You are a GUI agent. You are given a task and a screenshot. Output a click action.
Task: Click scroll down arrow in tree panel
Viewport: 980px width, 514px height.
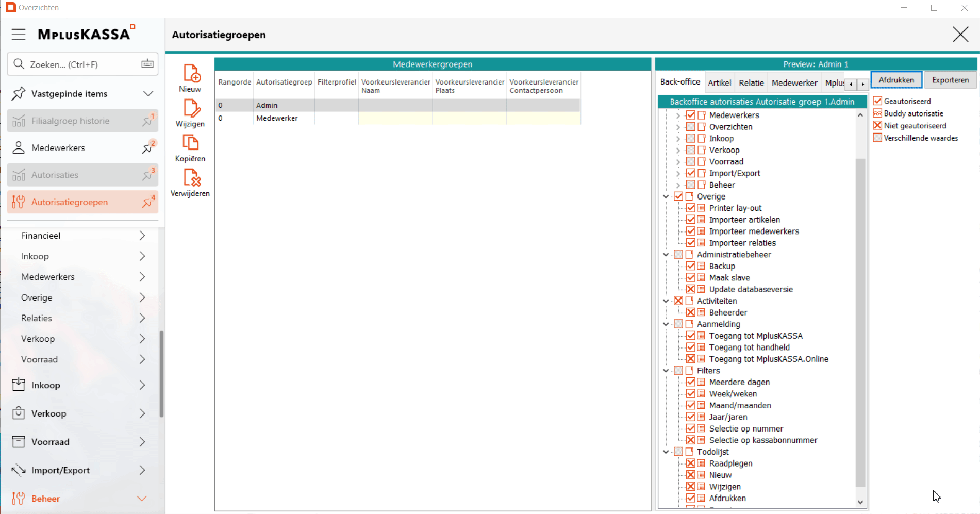pos(860,502)
